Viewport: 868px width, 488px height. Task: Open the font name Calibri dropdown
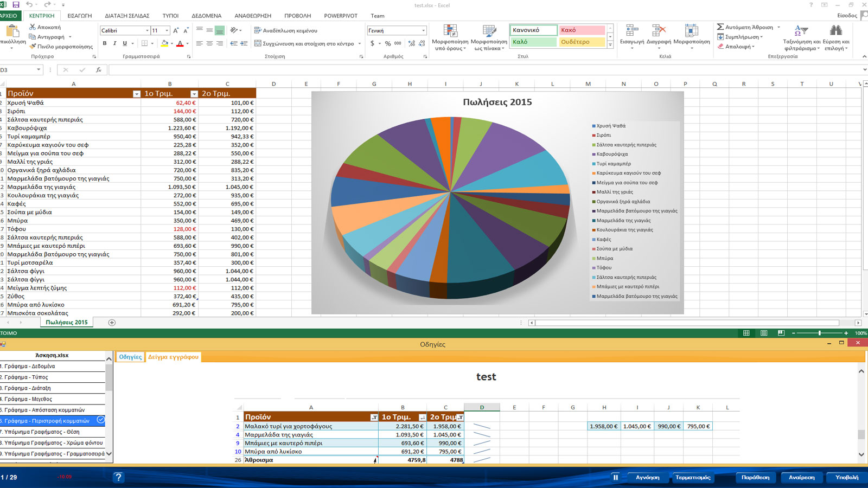pyautogui.click(x=147, y=30)
